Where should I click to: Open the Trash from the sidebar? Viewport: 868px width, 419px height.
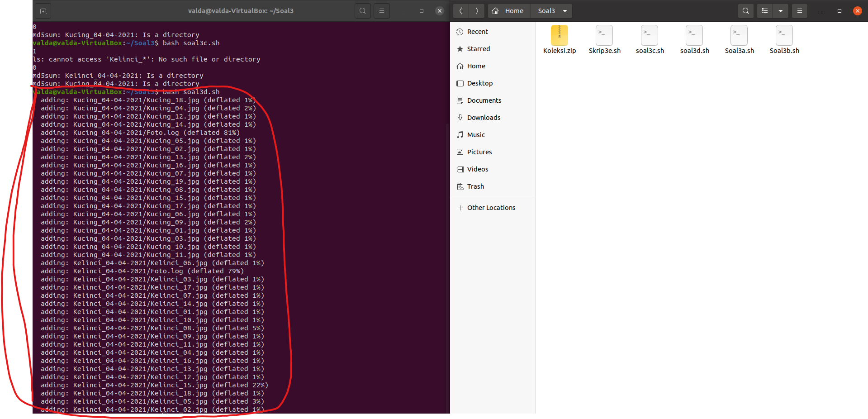pyautogui.click(x=475, y=186)
